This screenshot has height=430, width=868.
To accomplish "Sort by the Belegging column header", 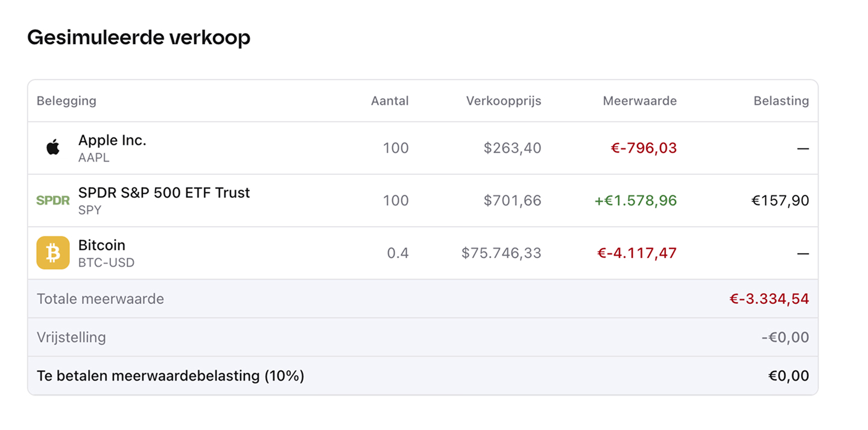I will pos(66,101).
